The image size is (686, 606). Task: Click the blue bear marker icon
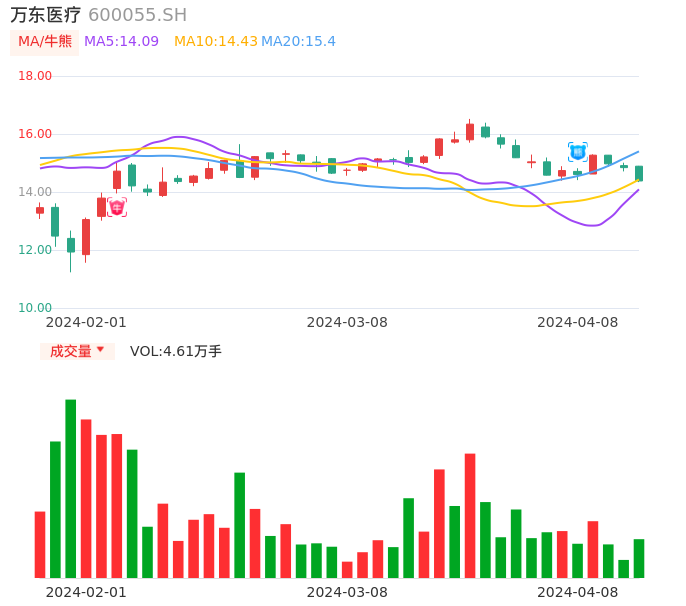[578, 152]
